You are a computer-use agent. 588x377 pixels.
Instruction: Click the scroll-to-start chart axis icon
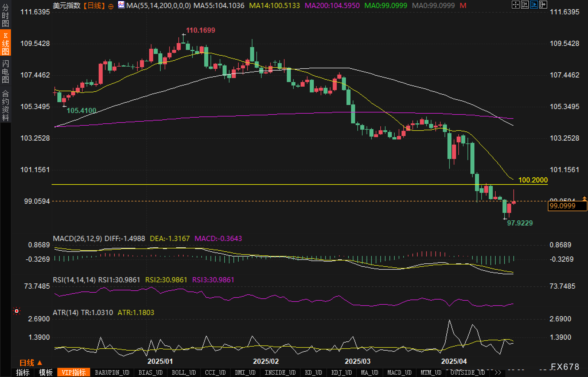pyautogui.click(x=525, y=5)
